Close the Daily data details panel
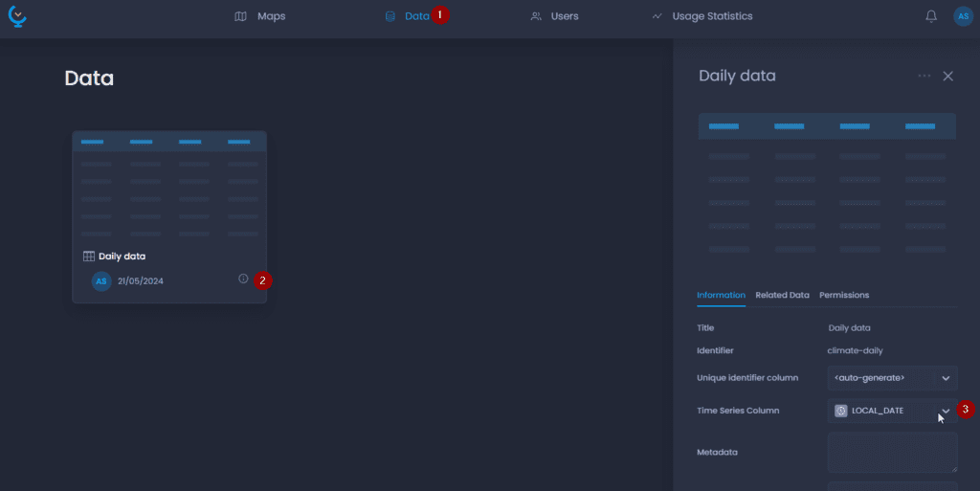Screen dimensions: 980x491 pos(948,76)
